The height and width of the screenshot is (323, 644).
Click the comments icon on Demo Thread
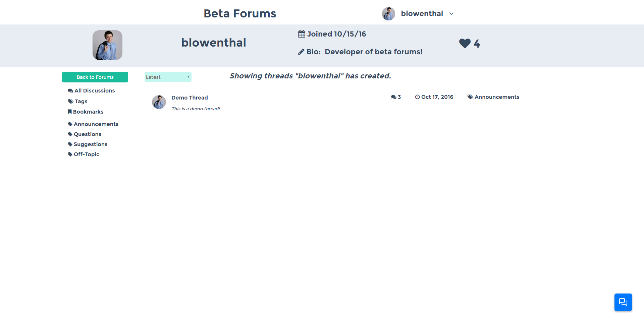point(393,97)
